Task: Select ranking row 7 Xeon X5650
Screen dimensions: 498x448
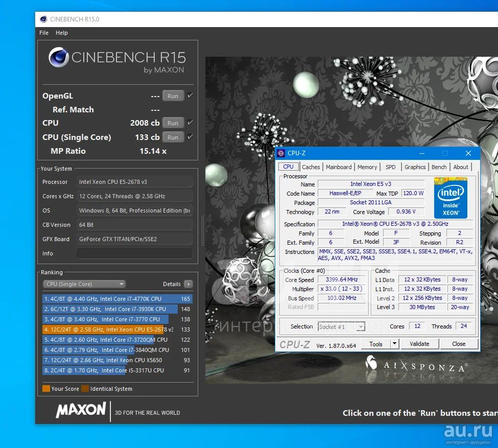Action: pyautogui.click(x=117, y=360)
